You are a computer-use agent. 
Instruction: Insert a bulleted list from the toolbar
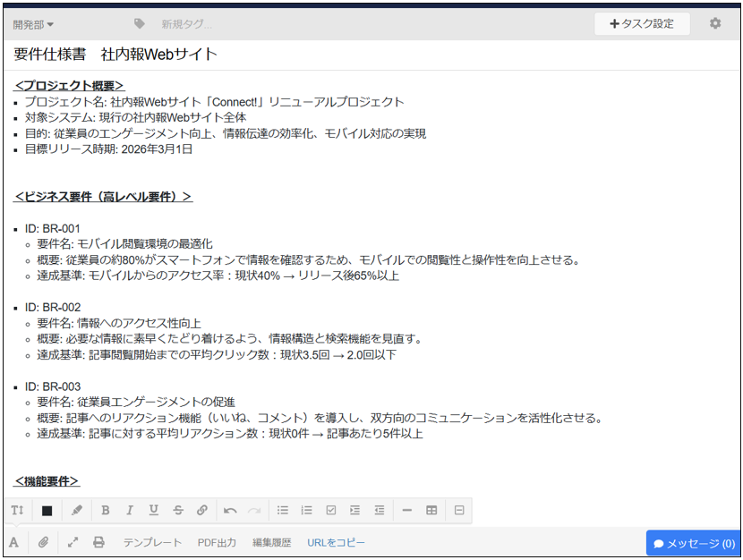coord(282,510)
